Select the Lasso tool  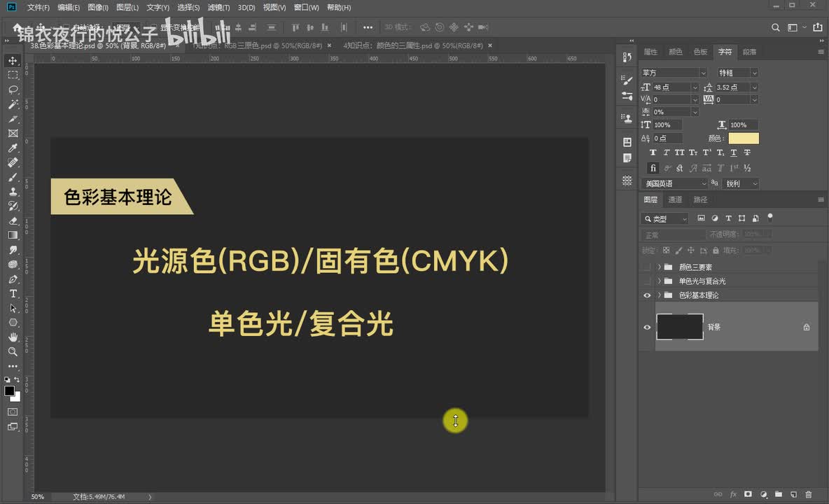point(13,90)
